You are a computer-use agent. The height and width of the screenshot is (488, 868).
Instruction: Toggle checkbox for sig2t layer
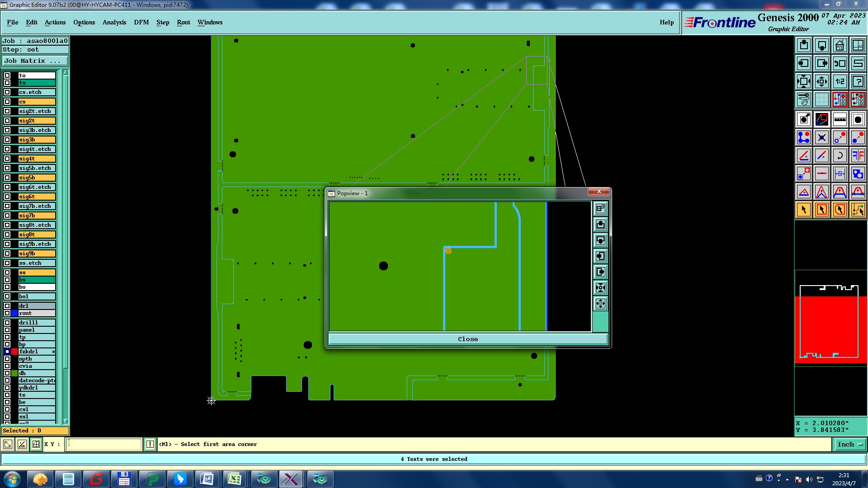[7, 121]
